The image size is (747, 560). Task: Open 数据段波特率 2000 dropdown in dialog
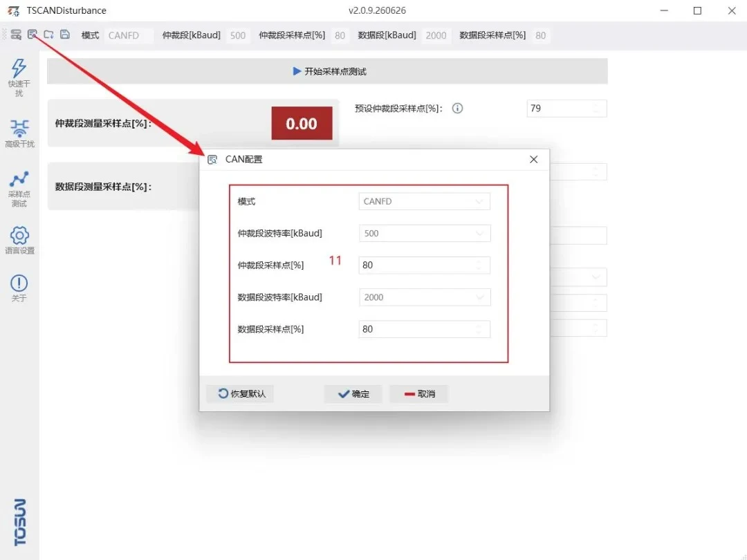pyautogui.click(x=425, y=297)
